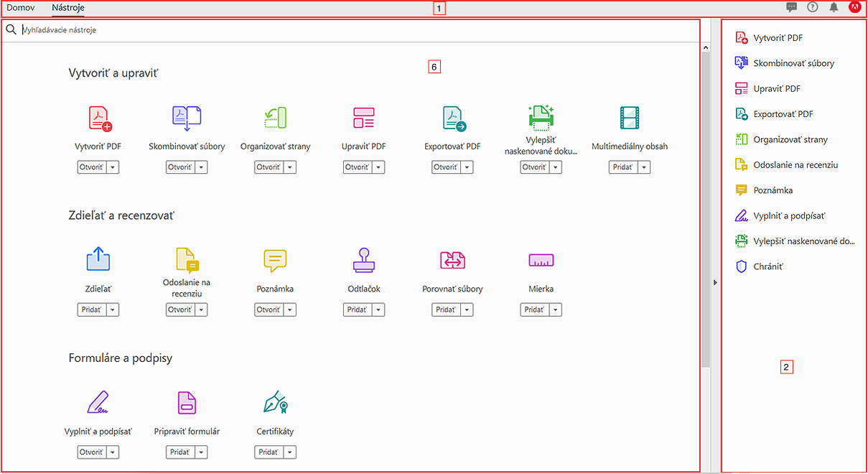Open Odoslanie na recenziu shortcut in right panel
The height and width of the screenshot is (474, 868).
click(787, 164)
